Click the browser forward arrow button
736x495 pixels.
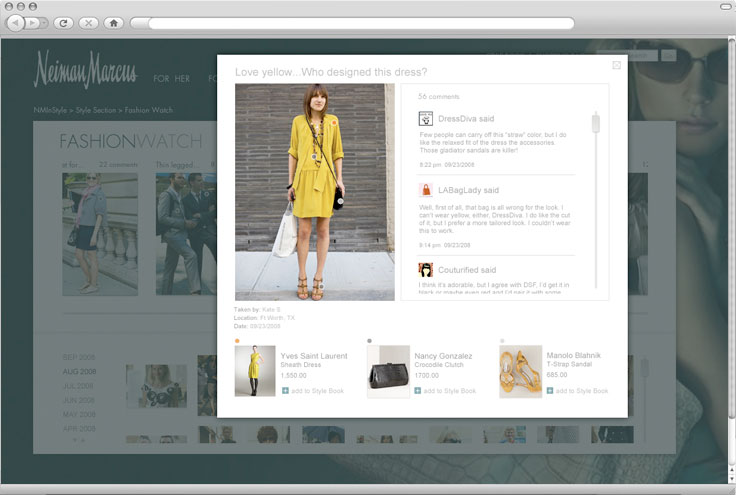coord(34,23)
